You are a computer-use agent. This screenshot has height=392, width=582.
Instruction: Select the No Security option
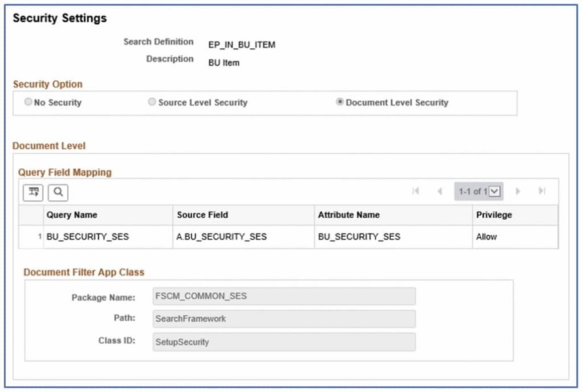point(28,102)
